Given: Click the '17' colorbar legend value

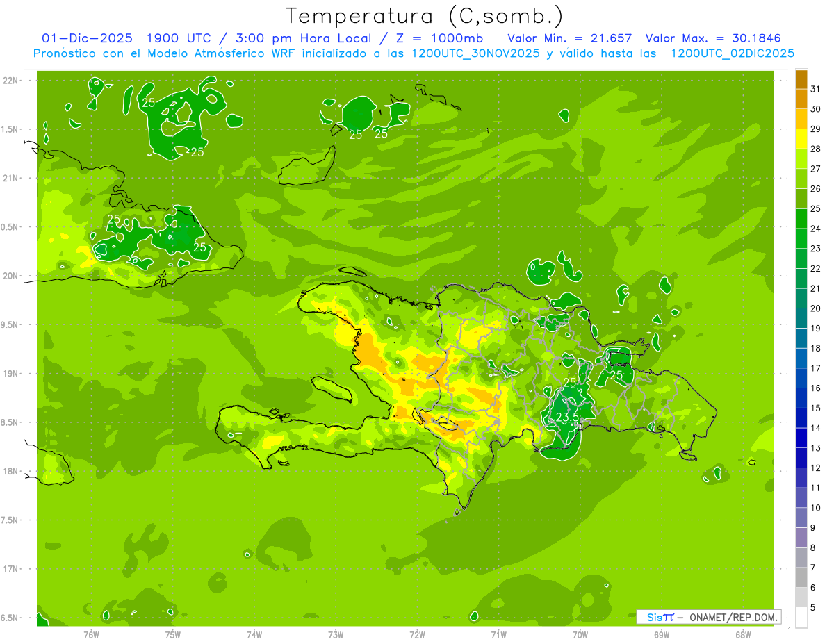Looking at the screenshot, I should pyautogui.click(x=816, y=368).
